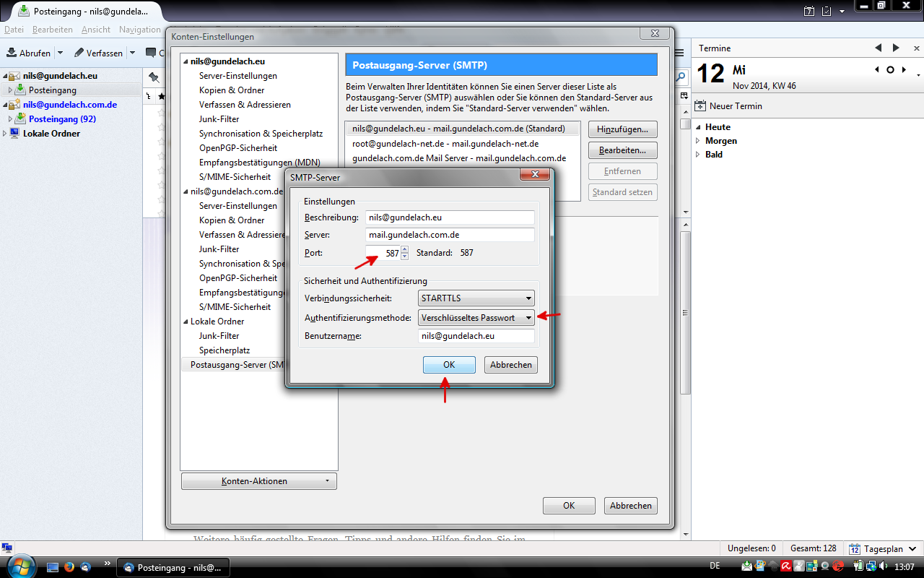
Task: Expand the Lokale Ordner folder tree
Action: (6, 134)
